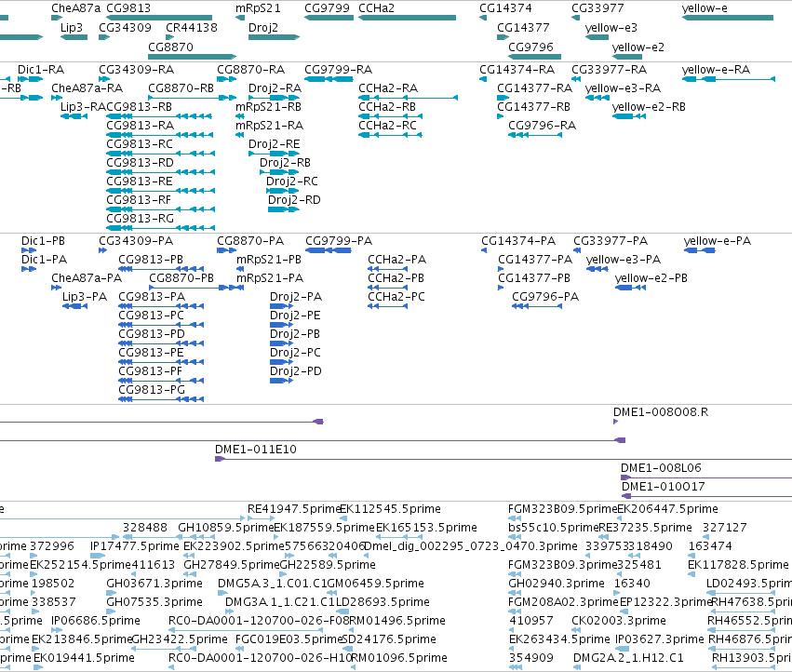Select protein label CG9796-PA
This screenshot has height=672, width=792.
(545, 297)
